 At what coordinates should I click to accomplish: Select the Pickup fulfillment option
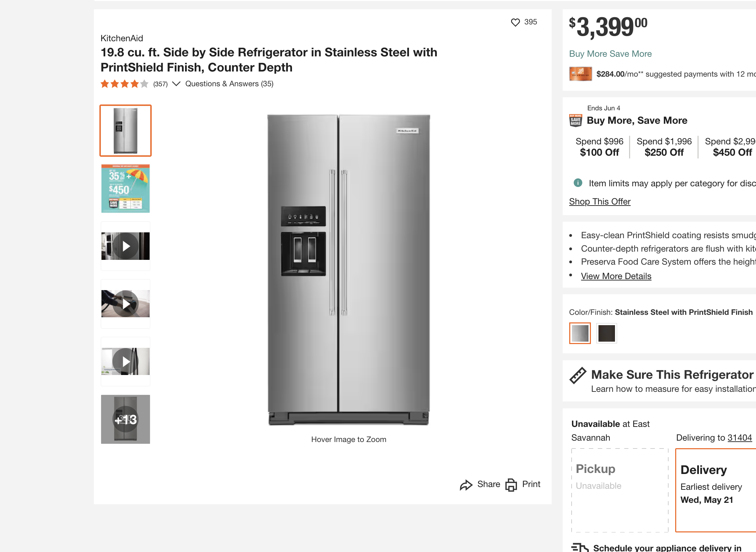pos(620,490)
